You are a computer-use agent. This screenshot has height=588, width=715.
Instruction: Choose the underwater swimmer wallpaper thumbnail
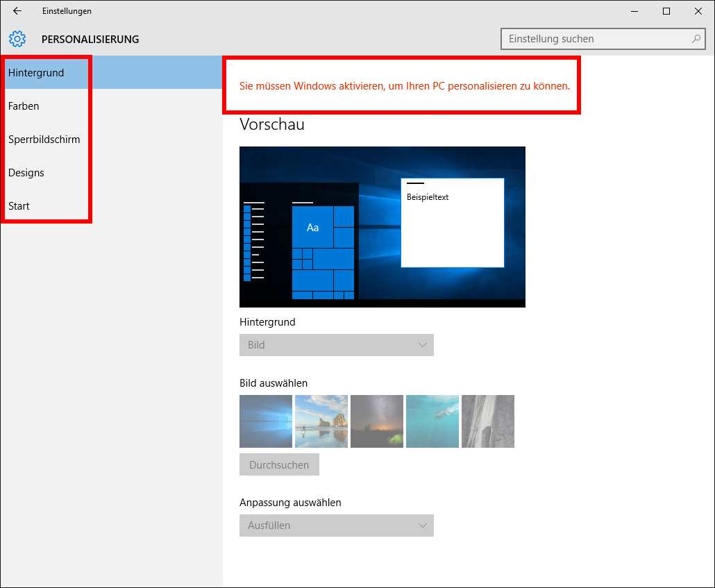432,421
